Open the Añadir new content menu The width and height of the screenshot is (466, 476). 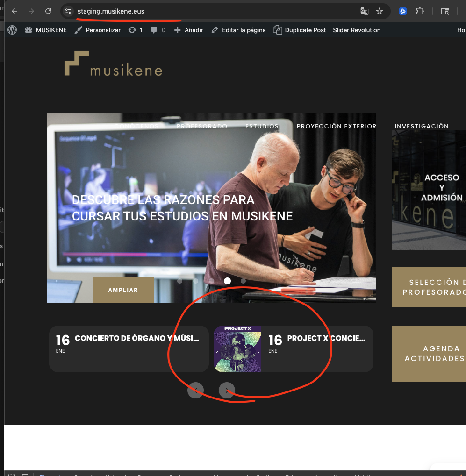(188, 30)
